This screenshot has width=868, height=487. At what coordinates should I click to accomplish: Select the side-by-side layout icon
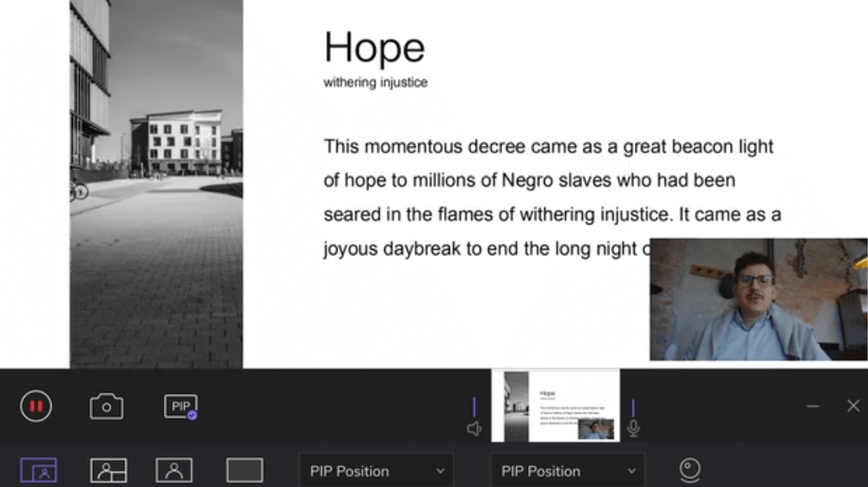coord(108,470)
